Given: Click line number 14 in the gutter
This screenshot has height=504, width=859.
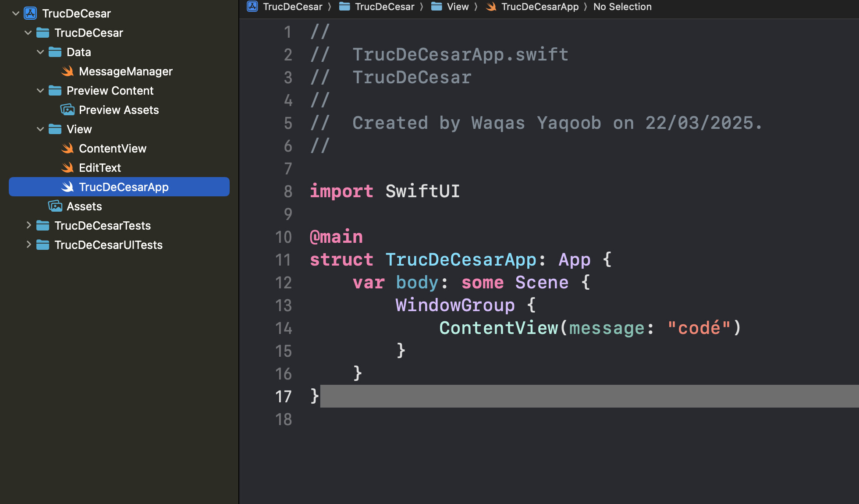Looking at the screenshot, I should [x=284, y=328].
